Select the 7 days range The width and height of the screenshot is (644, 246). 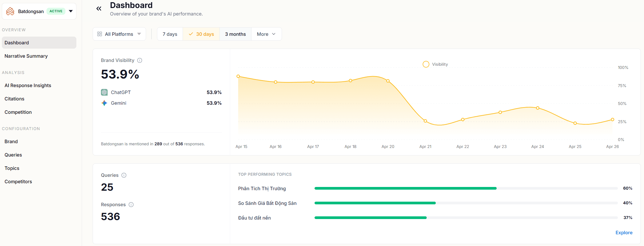170,34
